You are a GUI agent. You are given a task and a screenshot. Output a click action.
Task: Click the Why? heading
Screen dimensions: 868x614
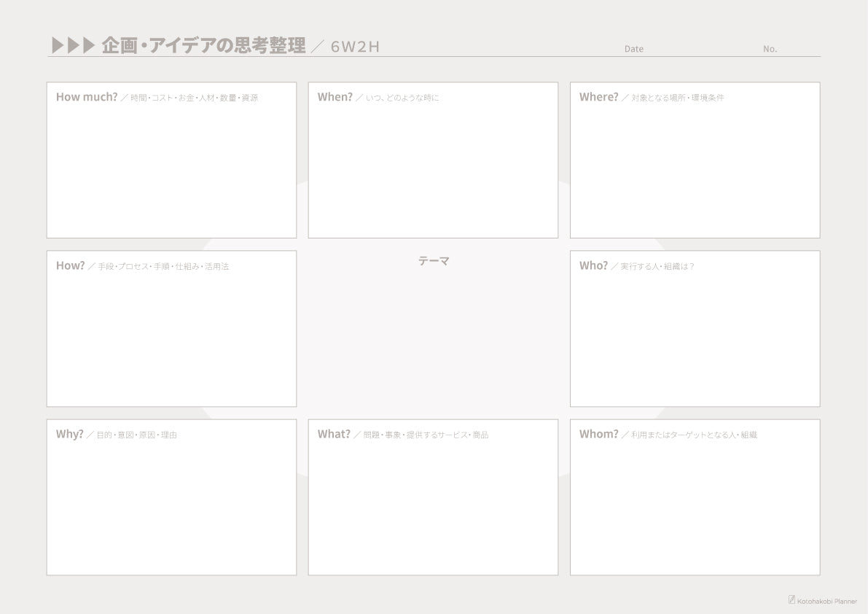coord(70,434)
